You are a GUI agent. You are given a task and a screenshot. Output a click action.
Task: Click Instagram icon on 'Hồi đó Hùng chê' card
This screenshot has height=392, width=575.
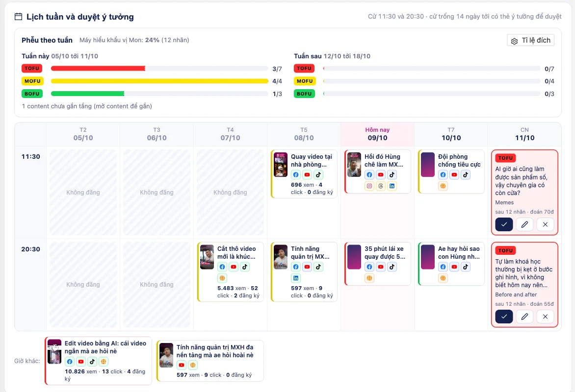[x=369, y=186]
